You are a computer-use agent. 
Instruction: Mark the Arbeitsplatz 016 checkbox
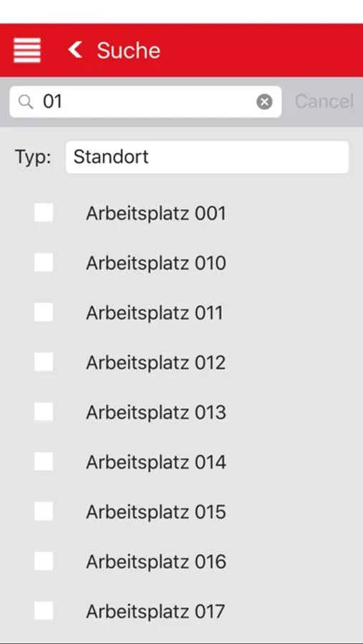(x=44, y=561)
